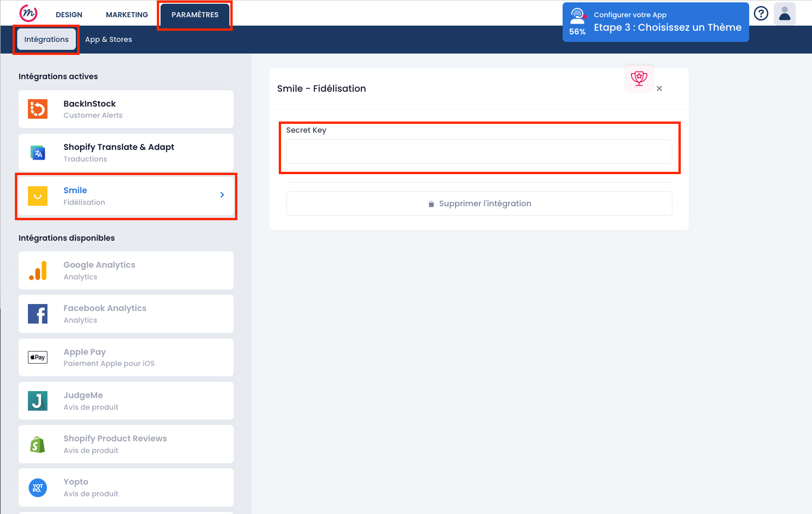Click the Intégrations disponibles heading
This screenshot has height=514, width=812.
[x=67, y=238]
